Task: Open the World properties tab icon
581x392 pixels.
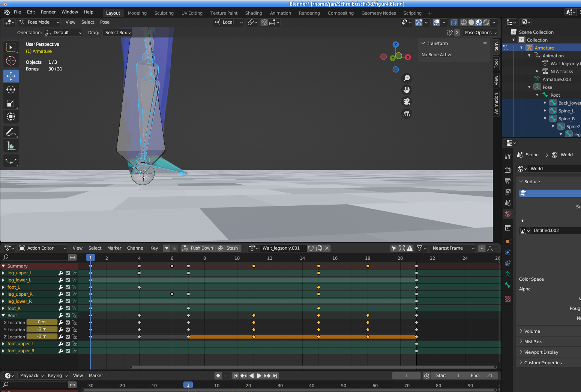Action: click(507, 214)
